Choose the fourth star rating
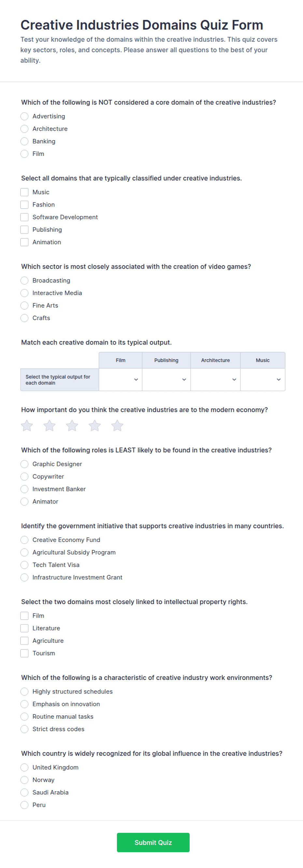The image size is (303, 868). (95, 426)
